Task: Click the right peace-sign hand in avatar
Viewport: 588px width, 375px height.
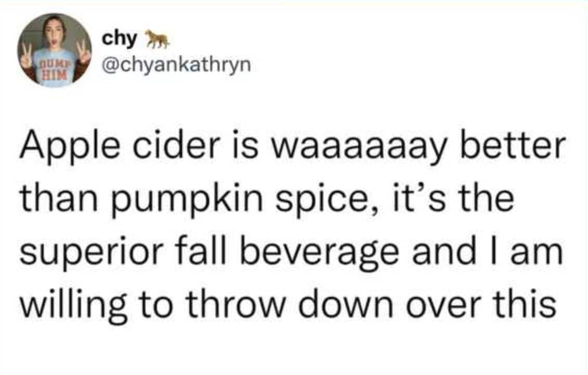Action: click(x=83, y=53)
